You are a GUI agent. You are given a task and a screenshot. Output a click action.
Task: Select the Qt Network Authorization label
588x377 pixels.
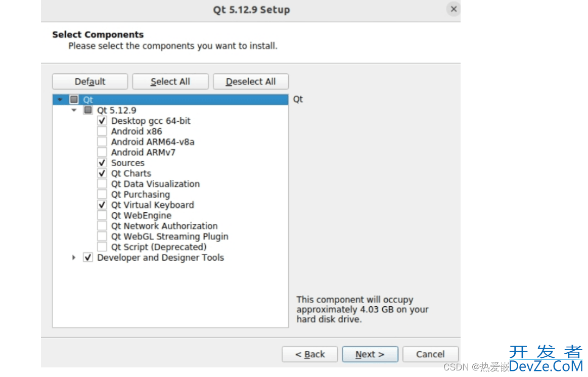(x=164, y=225)
